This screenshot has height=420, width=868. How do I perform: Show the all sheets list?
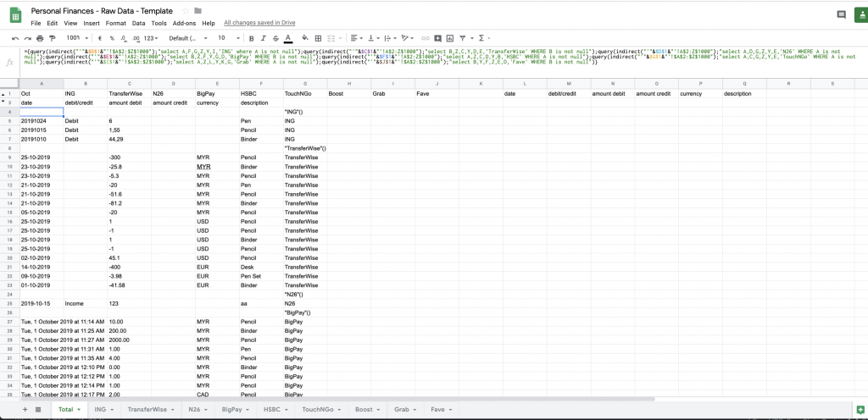(x=38, y=410)
